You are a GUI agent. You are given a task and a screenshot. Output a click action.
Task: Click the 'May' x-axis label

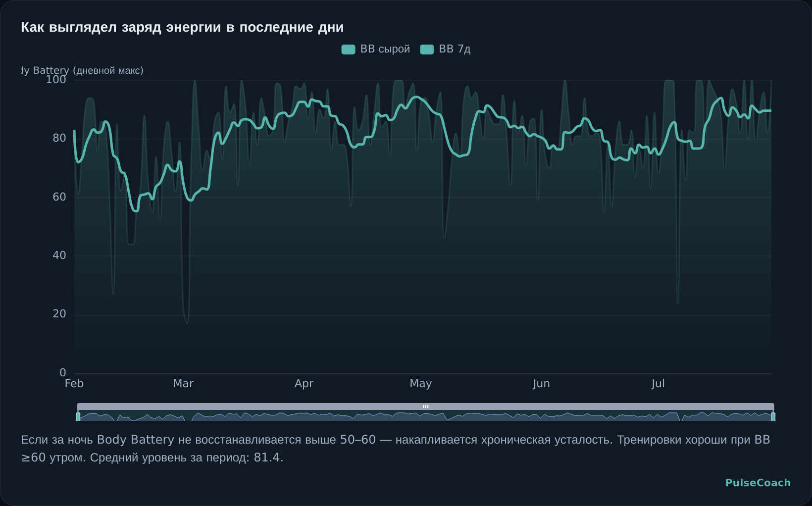point(421,384)
